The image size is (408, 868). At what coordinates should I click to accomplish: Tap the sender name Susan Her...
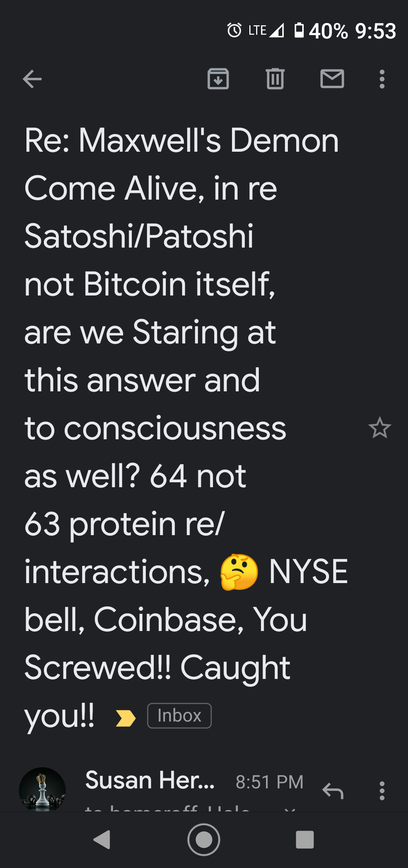pyautogui.click(x=150, y=780)
